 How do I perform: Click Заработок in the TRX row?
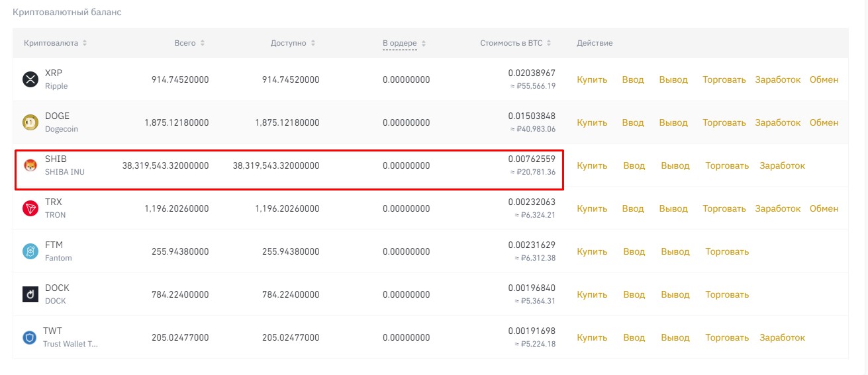coord(778,208)
